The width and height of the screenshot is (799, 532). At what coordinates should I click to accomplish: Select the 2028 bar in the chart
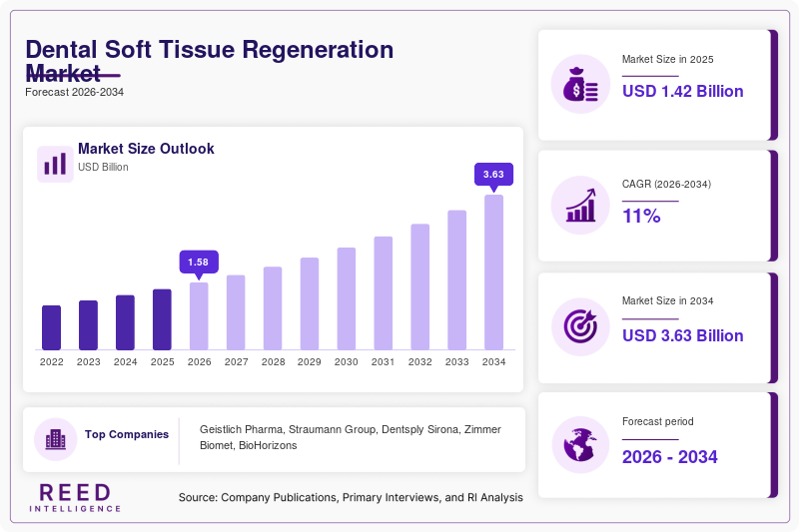(273, 308)
